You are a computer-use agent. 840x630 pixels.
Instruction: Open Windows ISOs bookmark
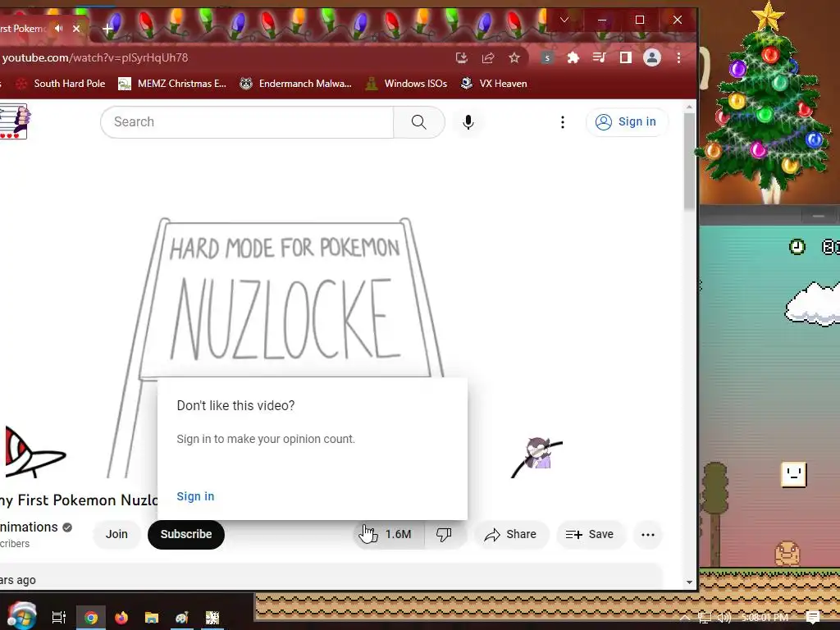[407, 84]
